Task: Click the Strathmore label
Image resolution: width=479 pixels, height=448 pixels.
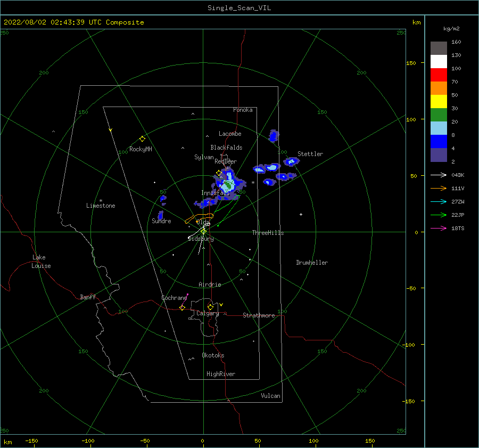Action: pos(259,315)
